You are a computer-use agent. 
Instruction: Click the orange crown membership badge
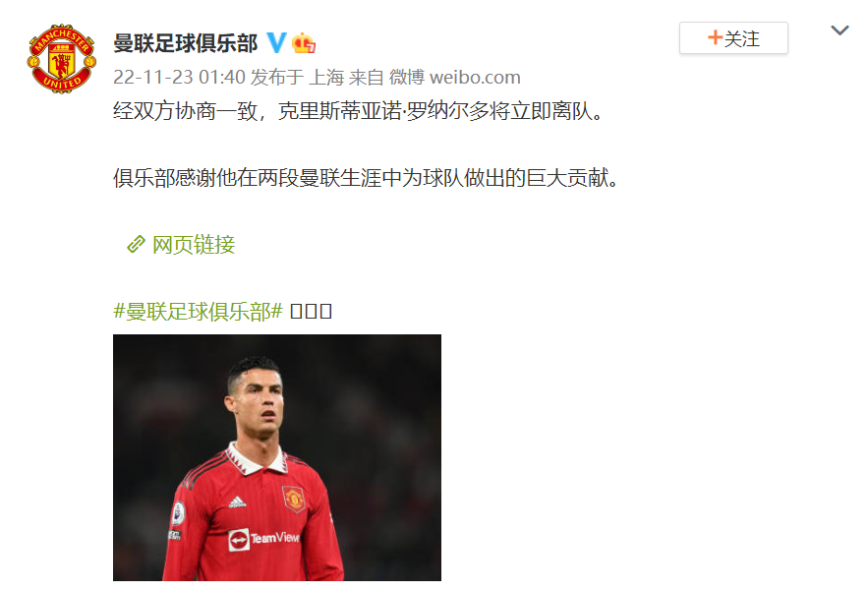[304, 42]
